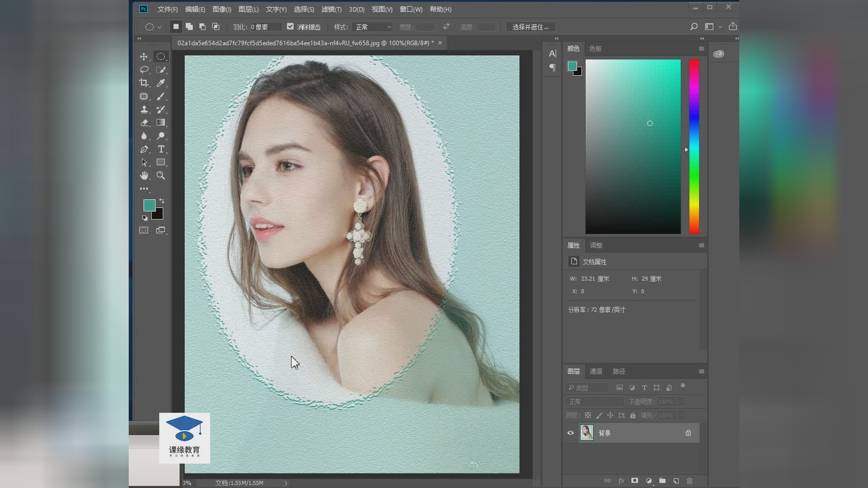868x488 pixels.
Task: Open the layer filter 类型 dropdown
Action: (587, 387)
